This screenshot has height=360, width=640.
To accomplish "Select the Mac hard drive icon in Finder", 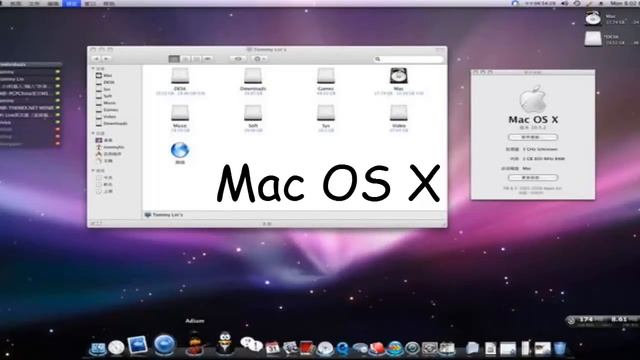I will point(398,76).
